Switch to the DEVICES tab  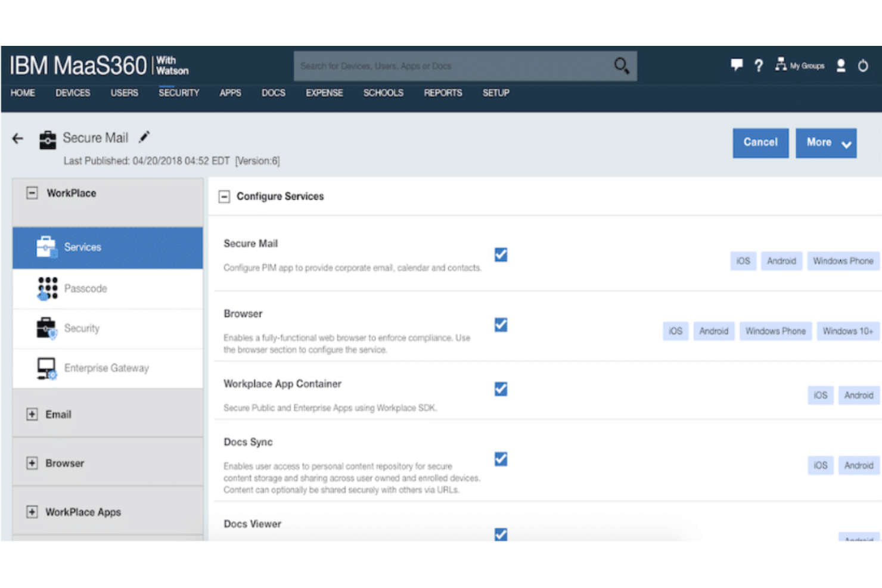(72, 93)
